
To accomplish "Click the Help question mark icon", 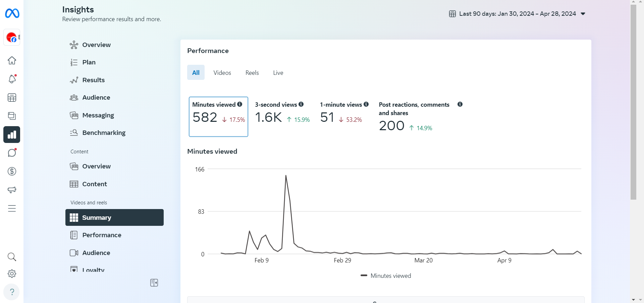I will 12,292.
